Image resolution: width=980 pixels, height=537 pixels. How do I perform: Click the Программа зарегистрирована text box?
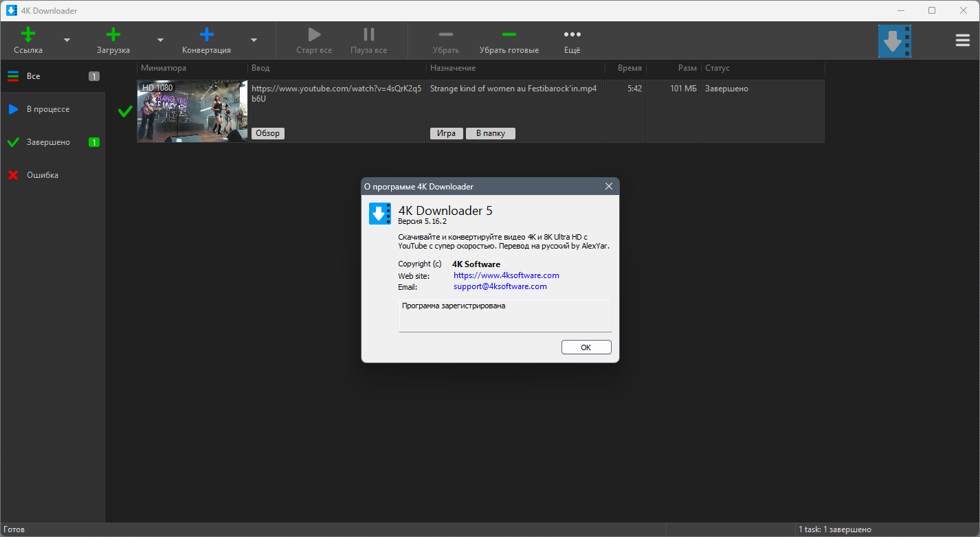(x=505, y=316)
